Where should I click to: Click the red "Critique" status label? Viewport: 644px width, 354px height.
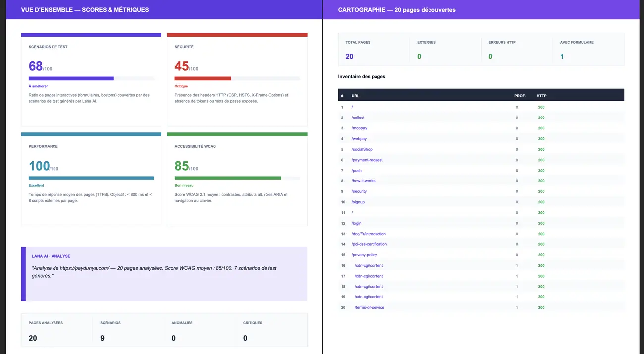[x=181, y=86]
